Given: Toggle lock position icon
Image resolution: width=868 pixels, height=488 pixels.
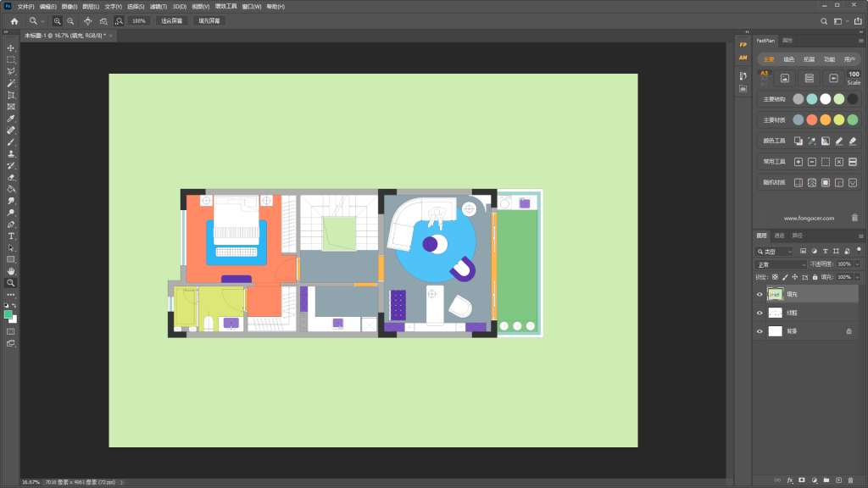Looking at the screenshot, I should 795,277.
